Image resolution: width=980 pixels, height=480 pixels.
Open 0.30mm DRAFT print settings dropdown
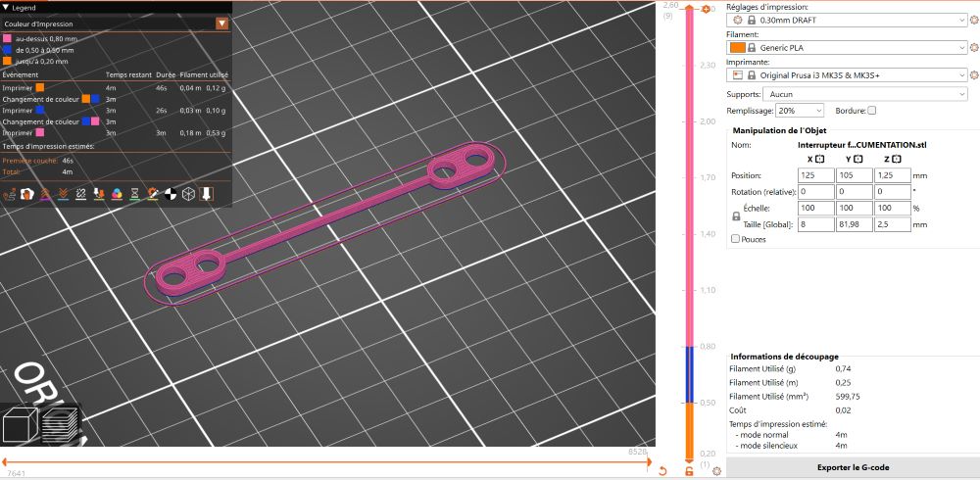[847, 20]
